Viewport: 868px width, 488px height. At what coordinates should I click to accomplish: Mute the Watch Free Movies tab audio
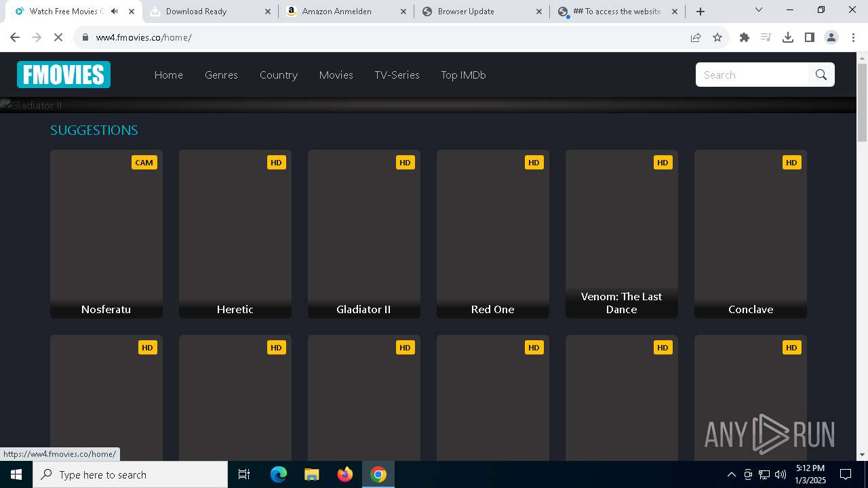click(115, 12)
